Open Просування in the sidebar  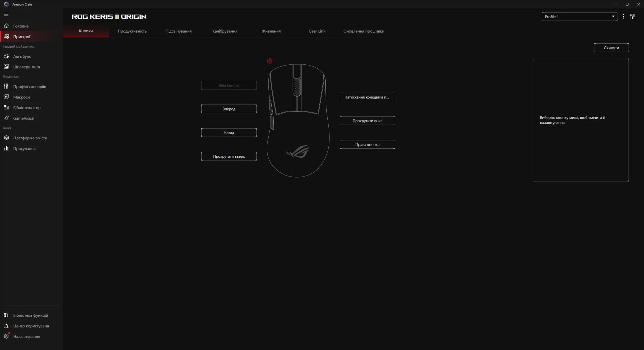click(31, 148)
